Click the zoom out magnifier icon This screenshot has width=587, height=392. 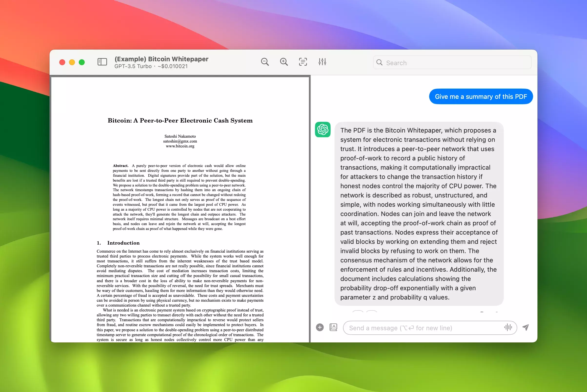coord(265,62)
